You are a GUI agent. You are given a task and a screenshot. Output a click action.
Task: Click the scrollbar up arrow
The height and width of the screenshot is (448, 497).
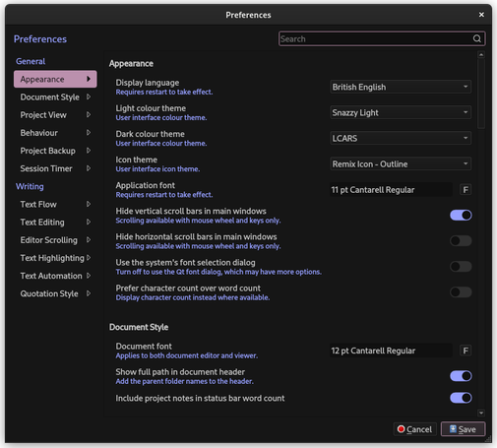[x=481, y=55]
